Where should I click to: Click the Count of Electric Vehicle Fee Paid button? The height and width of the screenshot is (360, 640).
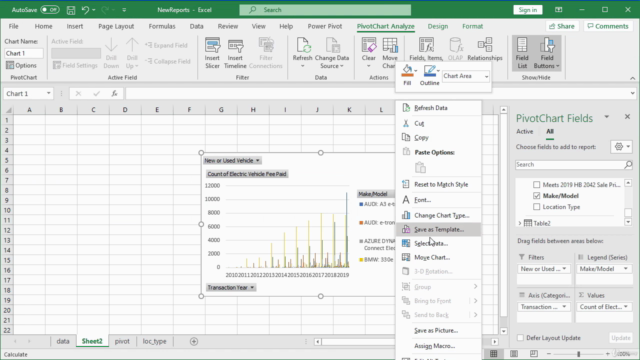pyautogui.click(x=247, y=174)
